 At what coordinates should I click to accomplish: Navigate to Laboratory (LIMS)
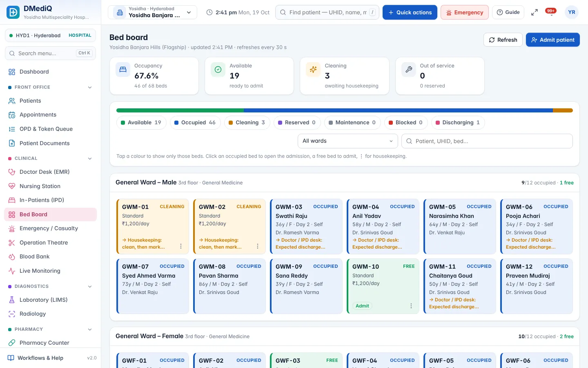coord(50,300)
